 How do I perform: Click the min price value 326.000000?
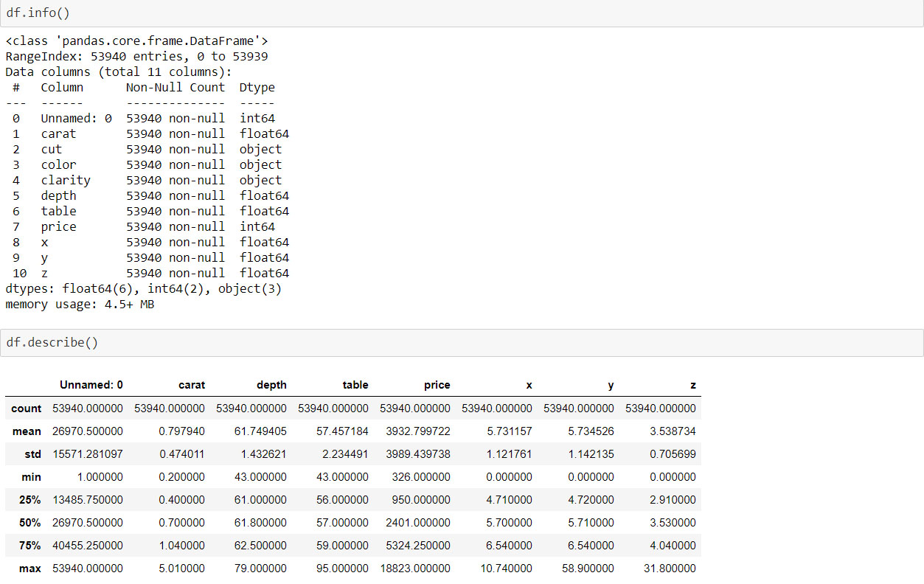(420, 476)
